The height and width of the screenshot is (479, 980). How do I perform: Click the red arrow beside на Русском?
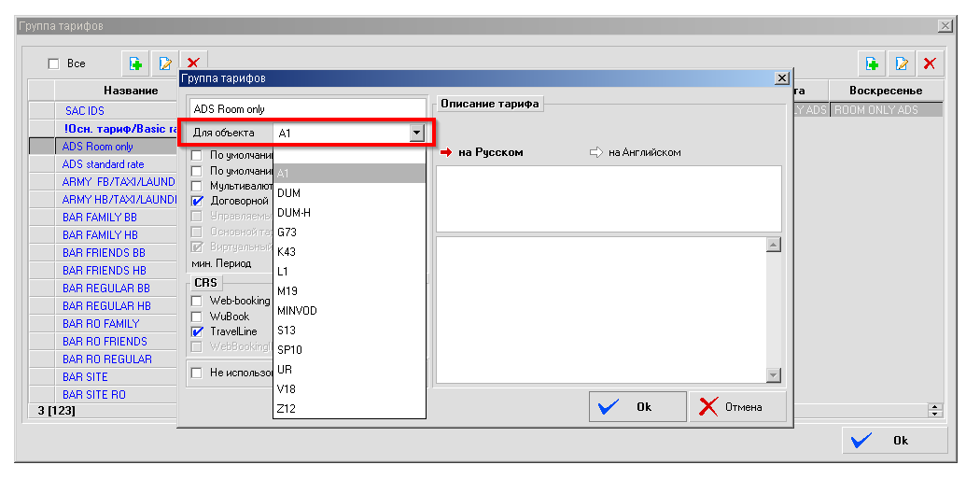click(x=446, y=152)
